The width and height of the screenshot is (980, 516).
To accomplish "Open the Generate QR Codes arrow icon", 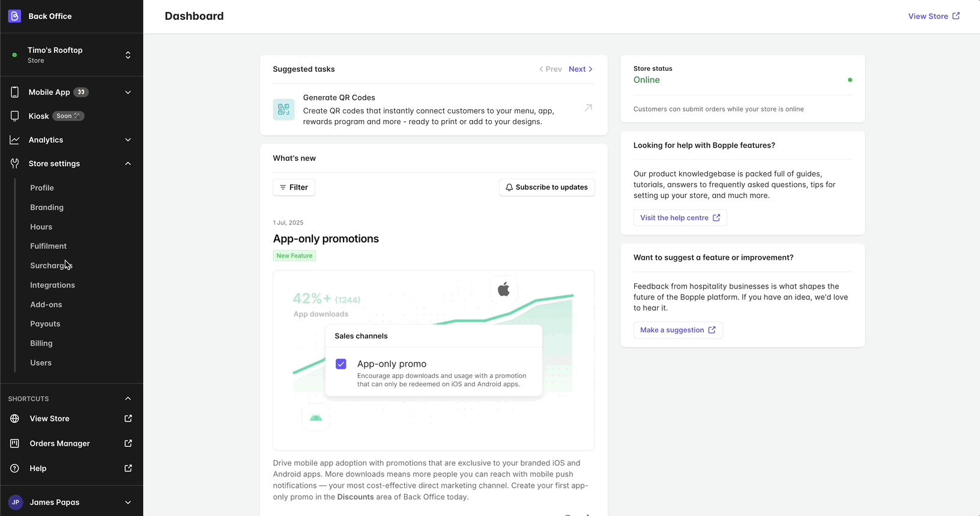I will pos(588,108).
